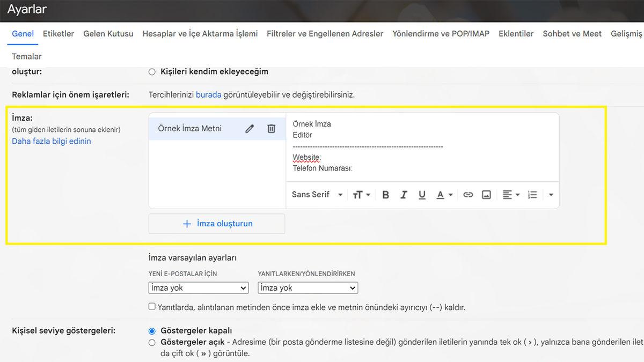The image size is (644, 362).
Task: Open the Daha fazla bilgi edinin link
Action: click(x=51, y=141)
